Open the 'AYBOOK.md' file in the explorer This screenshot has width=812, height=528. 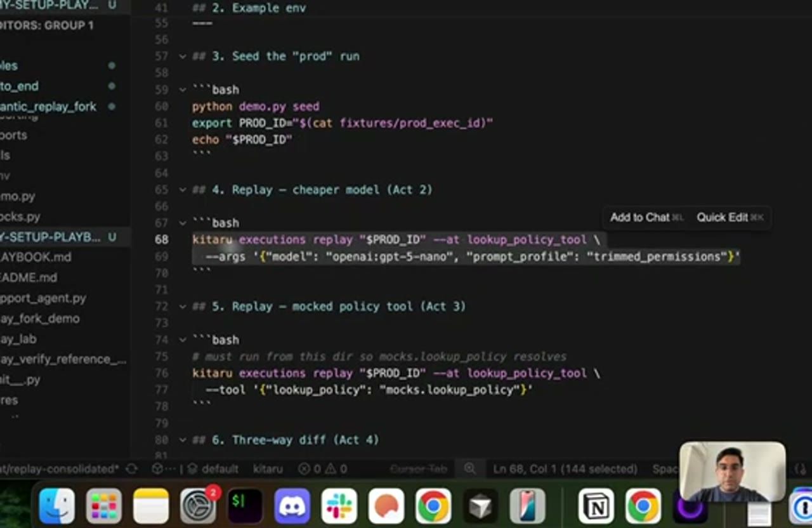(36, 257)
